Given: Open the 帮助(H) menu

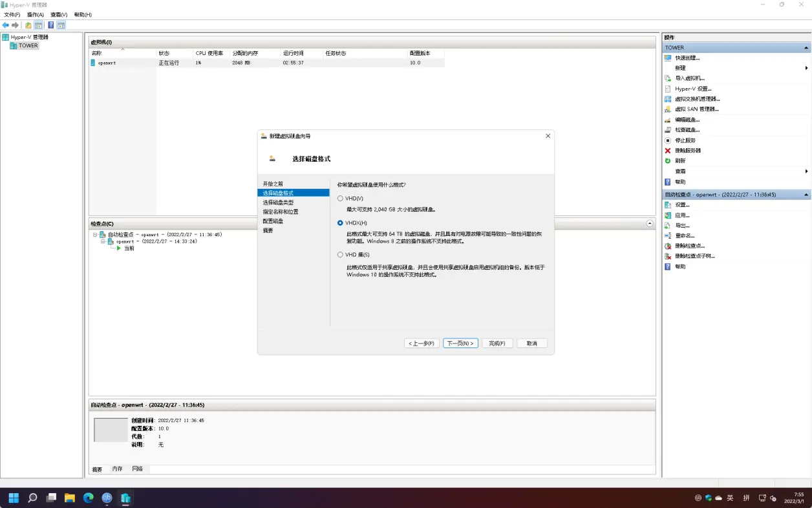Looking at the screenshot, I should coord(83,14).
